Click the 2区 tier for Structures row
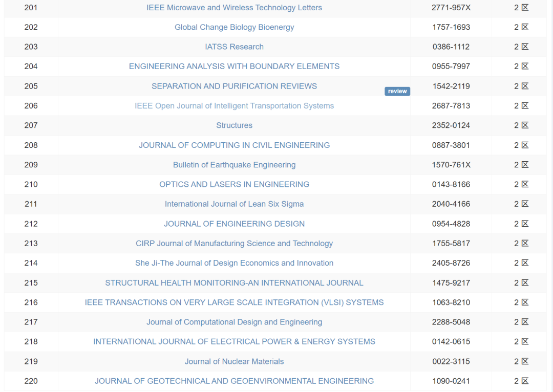Image resolution: width=553 pixels, height=392 pixels. [x=521, y=125]
